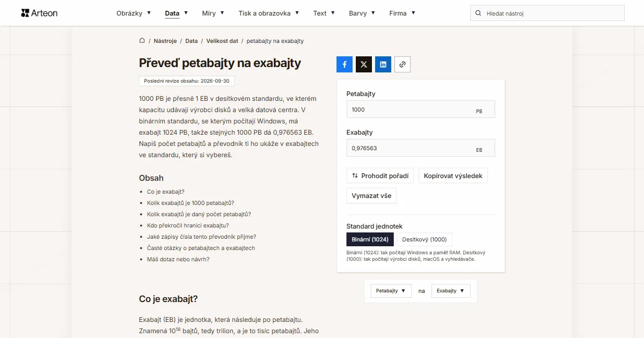This screenshot has width=644, height=338.
Task: Expand the Míry menu
Action: [213, 13]
